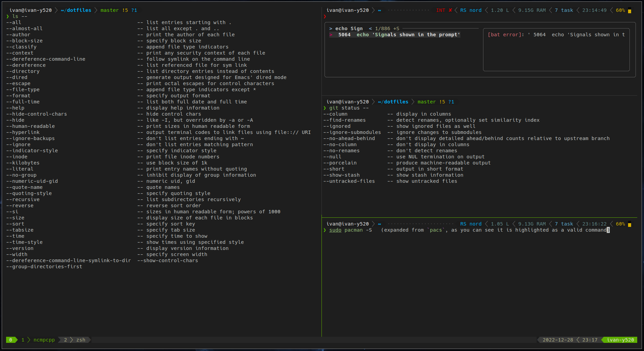Select the --porcelain git status option
This screenshot has height=351, width=644.
click(340, 163)
